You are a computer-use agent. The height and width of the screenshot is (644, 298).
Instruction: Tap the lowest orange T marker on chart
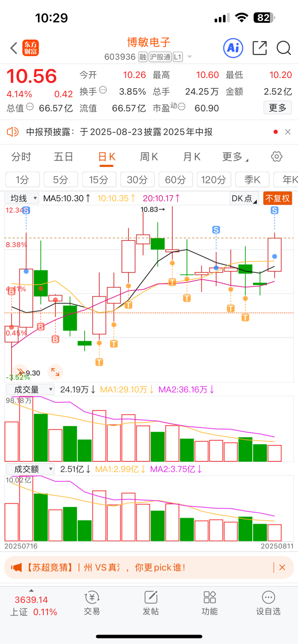[99, 362]
